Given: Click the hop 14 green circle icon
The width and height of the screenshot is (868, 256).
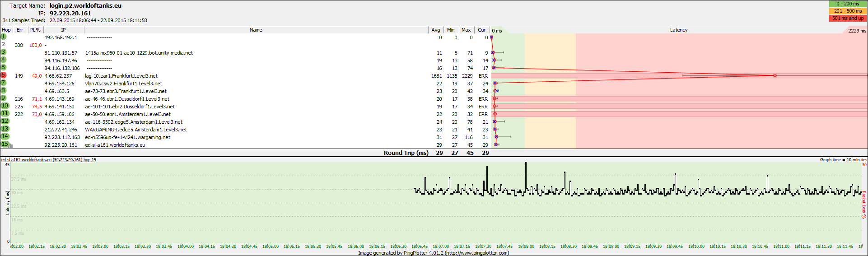Looking at the screenshot, I should point(5,136).
